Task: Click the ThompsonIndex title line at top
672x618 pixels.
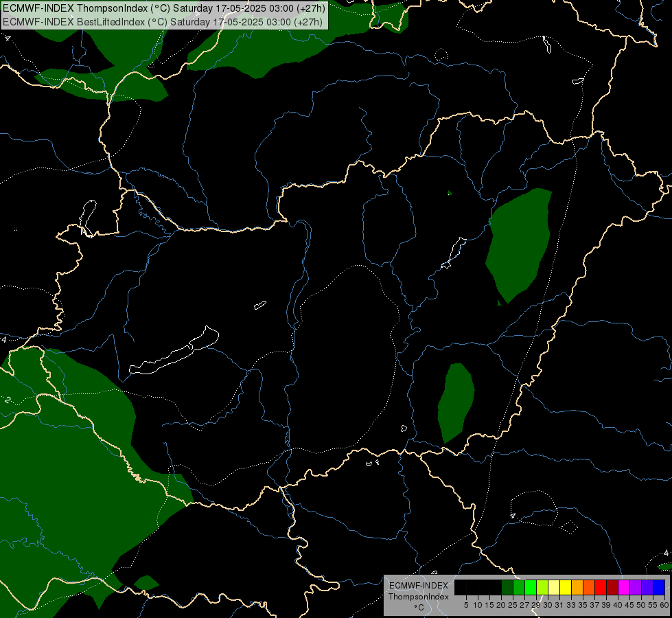Action: point(164,8)
